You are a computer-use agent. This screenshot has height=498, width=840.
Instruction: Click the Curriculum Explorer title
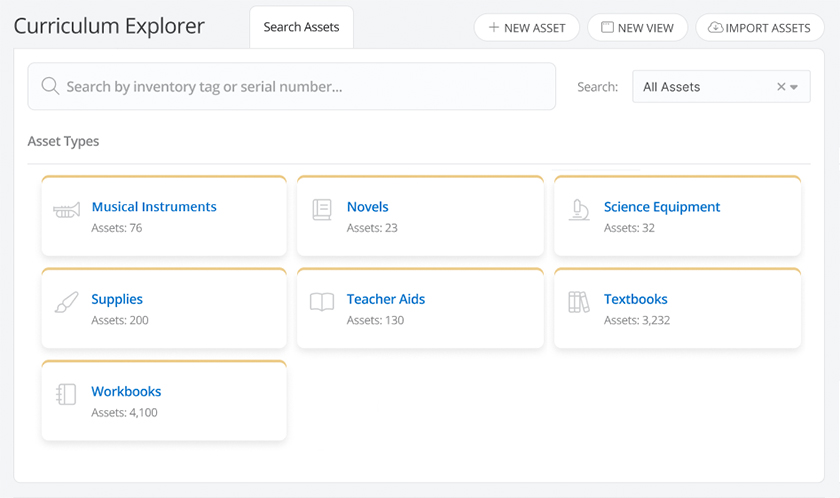coord(109,26)
